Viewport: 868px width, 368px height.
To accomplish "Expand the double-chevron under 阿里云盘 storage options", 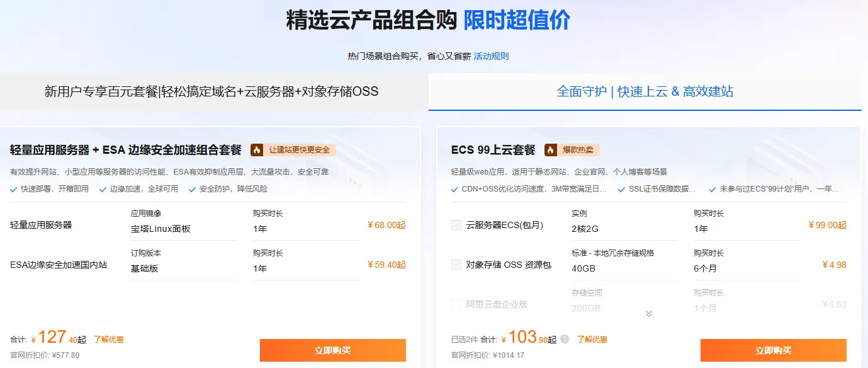I will 647,313.
